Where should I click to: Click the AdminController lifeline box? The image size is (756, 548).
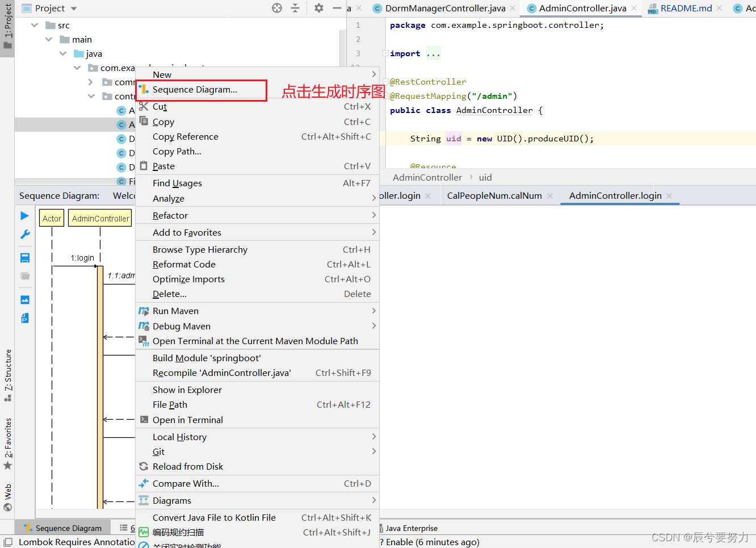coord(100,218)
